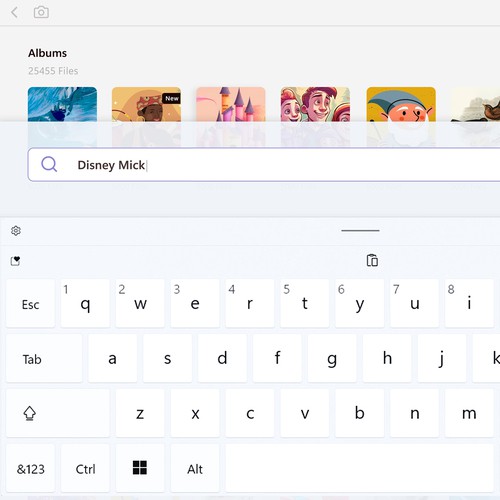Tap the e key
The image size is (500, 500).
pyautogui.click(x=195, y=304)
